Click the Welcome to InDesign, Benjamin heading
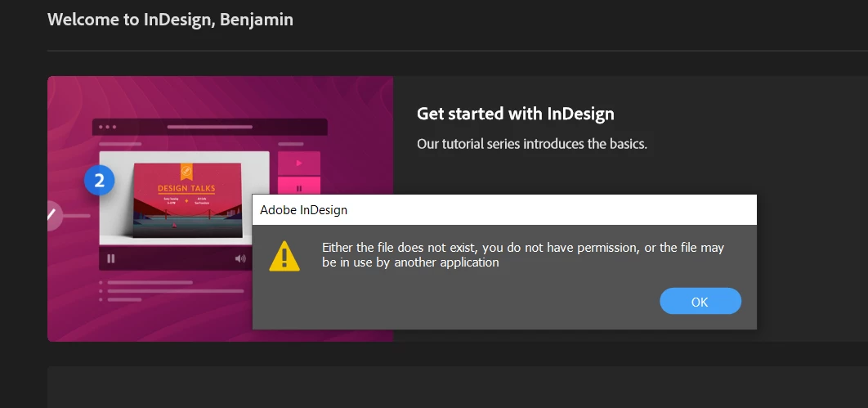 pos(171,20)
